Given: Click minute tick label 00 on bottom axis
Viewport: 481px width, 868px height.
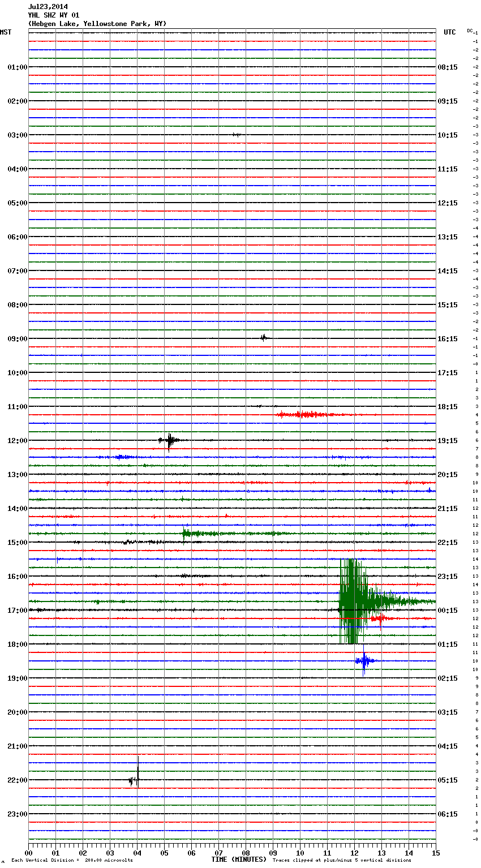Looking at the screenshot, I should tap(28, 853).
